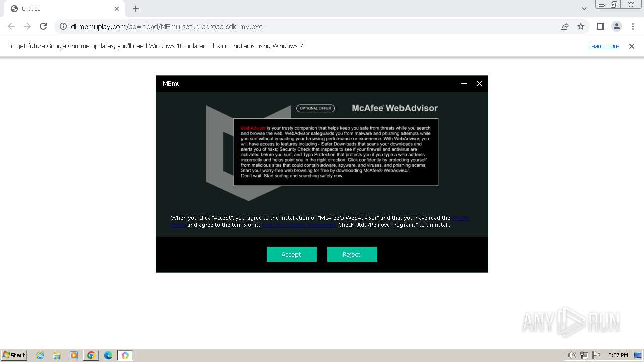This screenshot has width=644, height=362.
Task: Click the MEmu title text
Action: pyautogui.click(x=172, y=83)
